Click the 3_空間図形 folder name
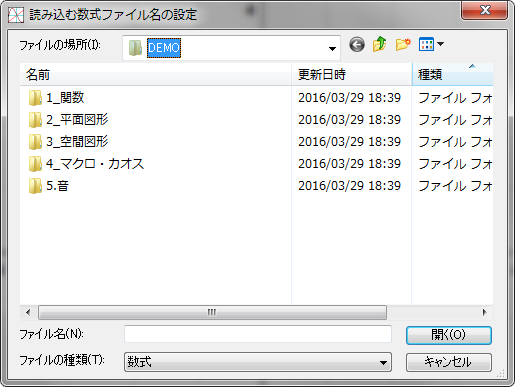Image resolution: width=515 pixels, height=387 pixels. point(77,142)
